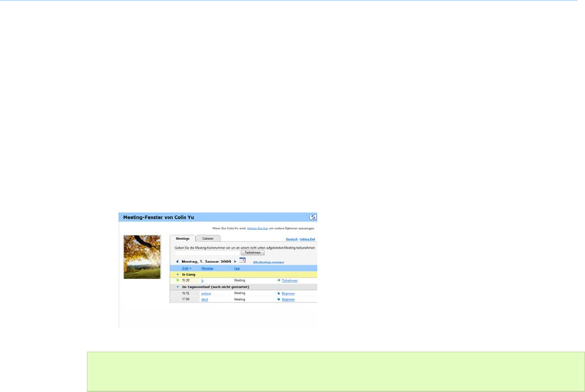585x392 pixels.
Task: Click the Alle Meetings anzeigen link
Action: (x=269, y=262)
